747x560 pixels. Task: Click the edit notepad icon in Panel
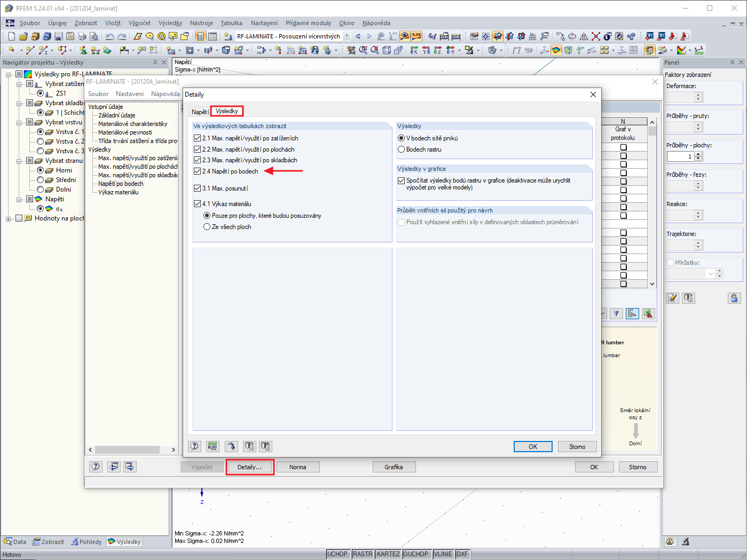673,298
